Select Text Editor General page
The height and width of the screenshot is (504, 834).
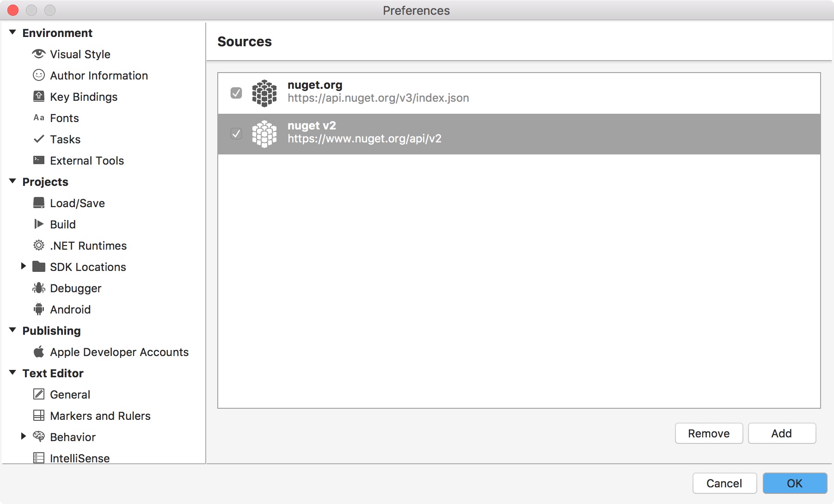click(x=70, y=394)
